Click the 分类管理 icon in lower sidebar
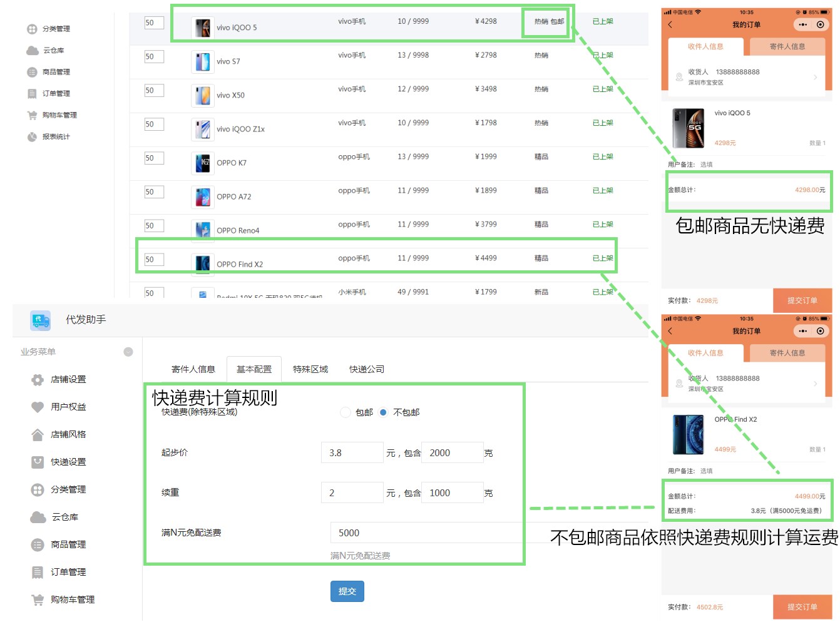 point(38,490)
